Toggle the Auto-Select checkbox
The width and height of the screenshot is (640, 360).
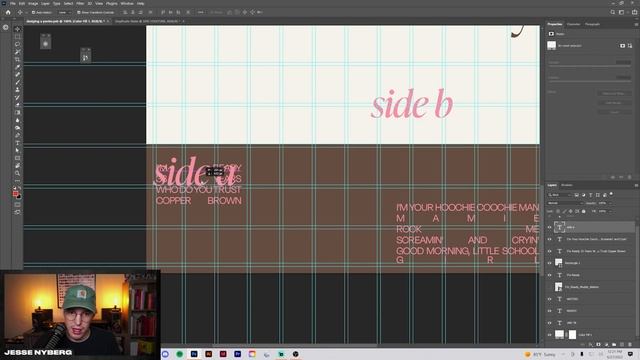(33, 13)
